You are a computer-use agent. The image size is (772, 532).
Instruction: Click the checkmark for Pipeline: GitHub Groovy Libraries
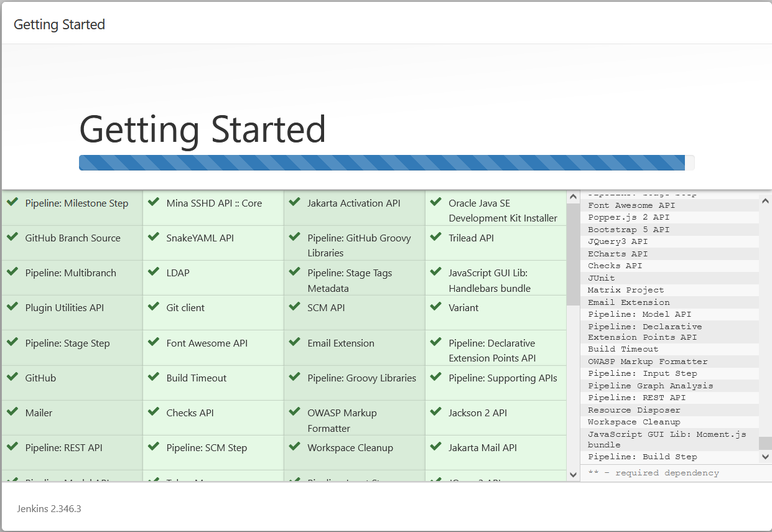[295, 236]
